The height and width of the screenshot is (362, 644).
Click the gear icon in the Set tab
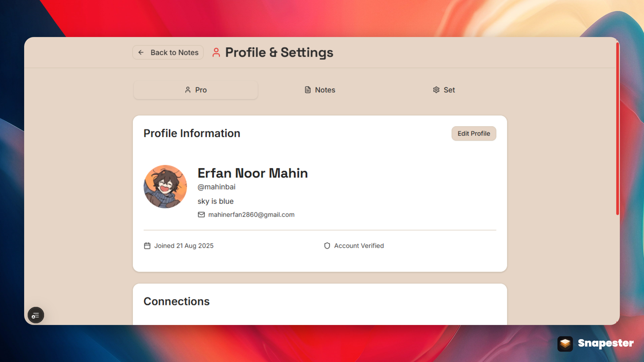click(436, 90)
